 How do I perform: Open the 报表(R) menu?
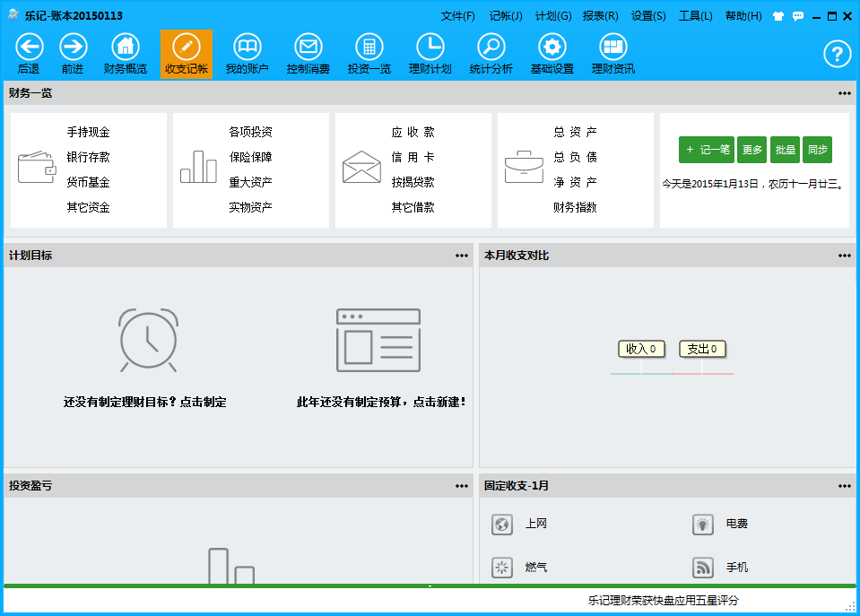(600, 16)
